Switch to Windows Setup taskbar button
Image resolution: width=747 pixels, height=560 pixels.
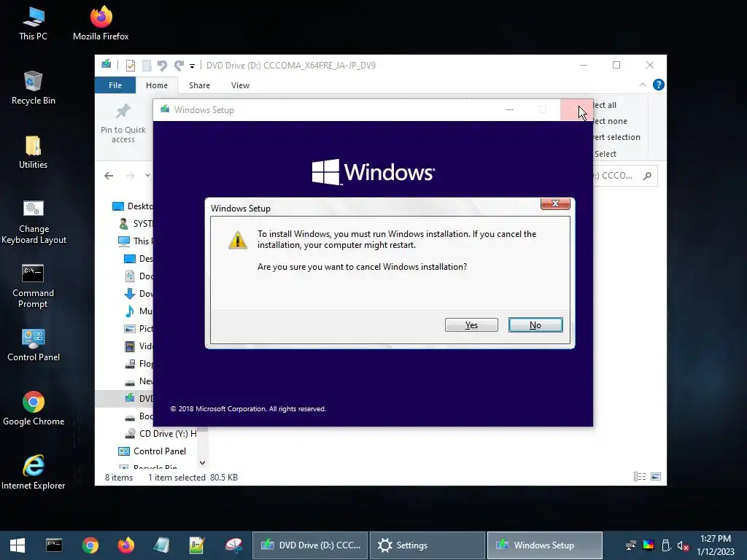pyautogui.click(x=544, y=545)
